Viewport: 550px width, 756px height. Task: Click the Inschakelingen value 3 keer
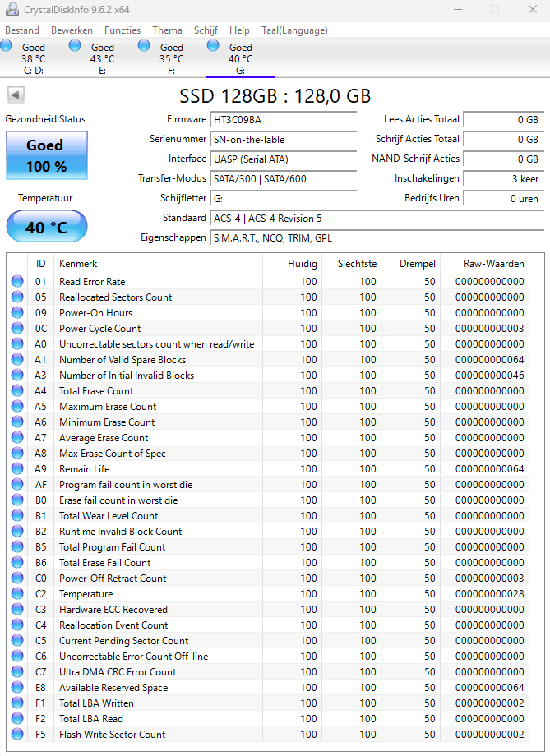(x=504, y=179)
